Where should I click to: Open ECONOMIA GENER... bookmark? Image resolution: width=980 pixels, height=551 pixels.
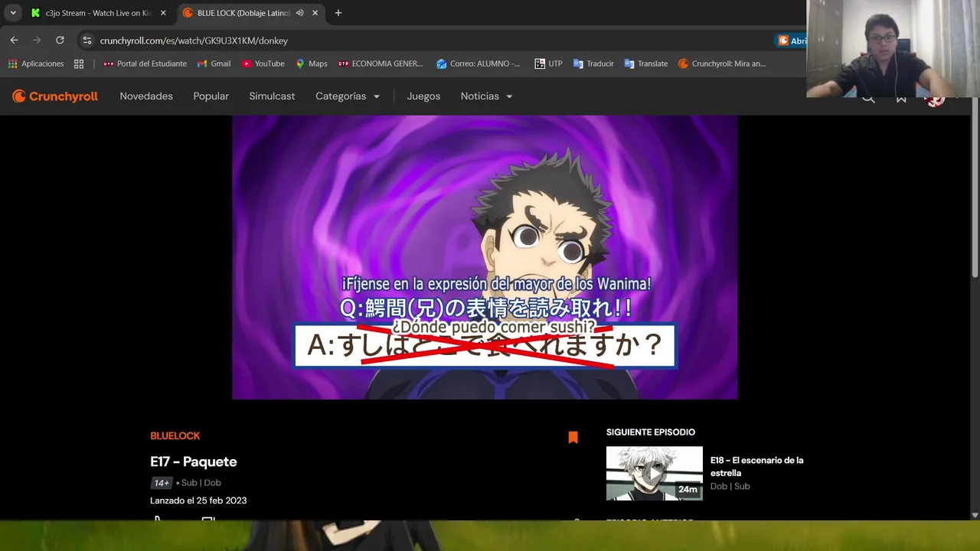pos(381,64)
